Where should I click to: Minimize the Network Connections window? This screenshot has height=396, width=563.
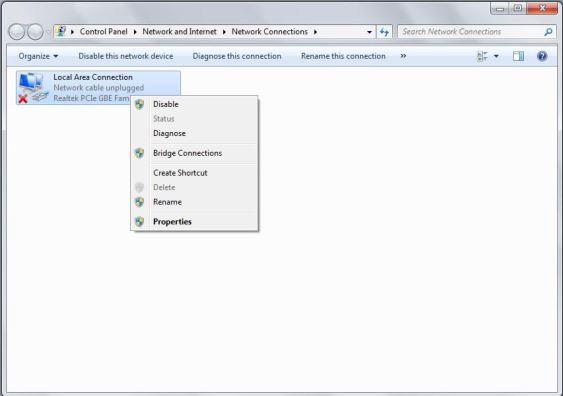(499, 8)
